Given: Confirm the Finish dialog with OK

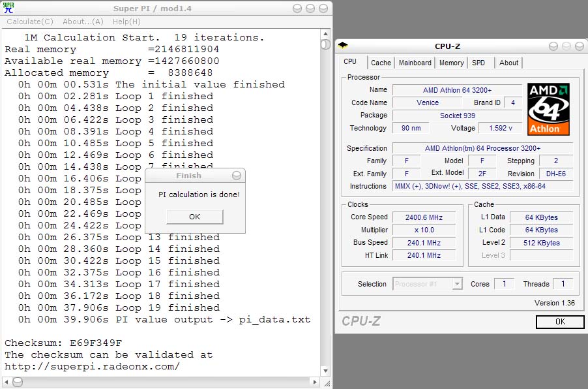Looking at the screenshot, I should tap(195, 217).
